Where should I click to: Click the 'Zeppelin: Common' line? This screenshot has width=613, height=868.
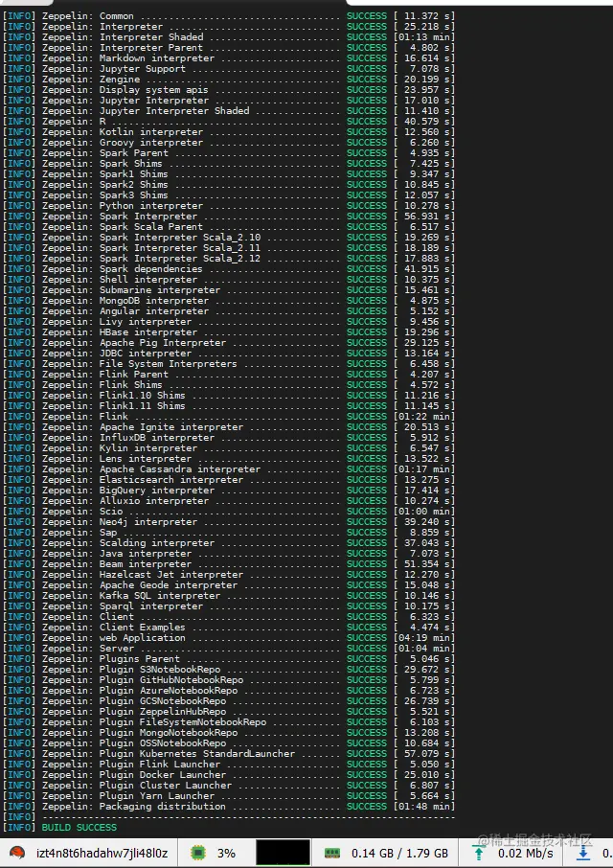229,16
